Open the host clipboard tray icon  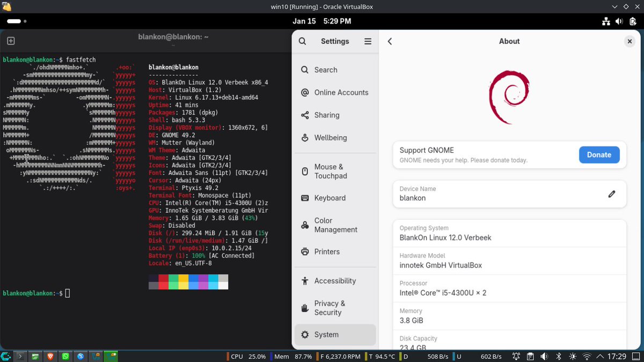tap(530, 356)
